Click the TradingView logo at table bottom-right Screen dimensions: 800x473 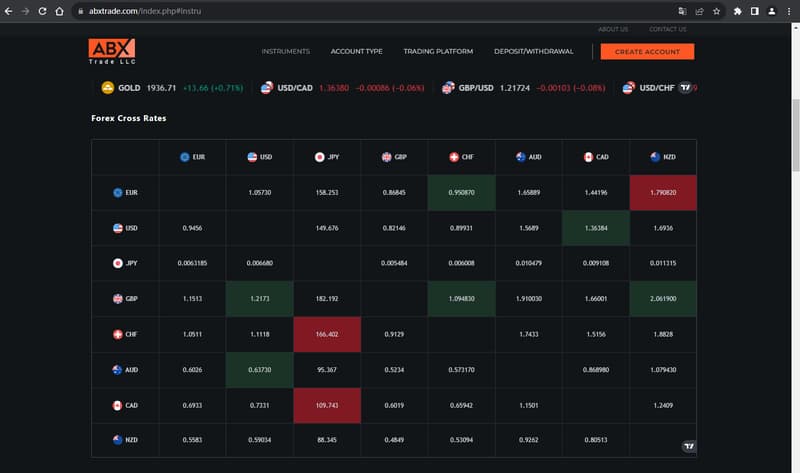tap(688, 446)
